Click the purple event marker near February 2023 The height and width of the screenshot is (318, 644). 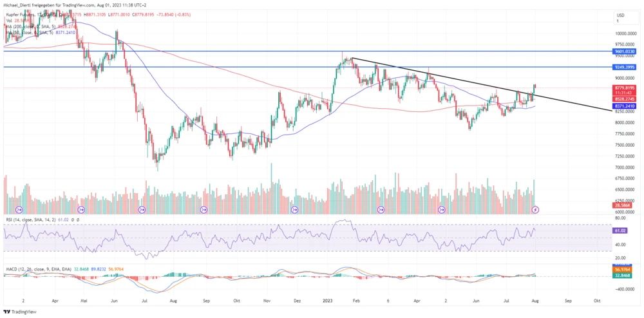[x=381, y=210]
